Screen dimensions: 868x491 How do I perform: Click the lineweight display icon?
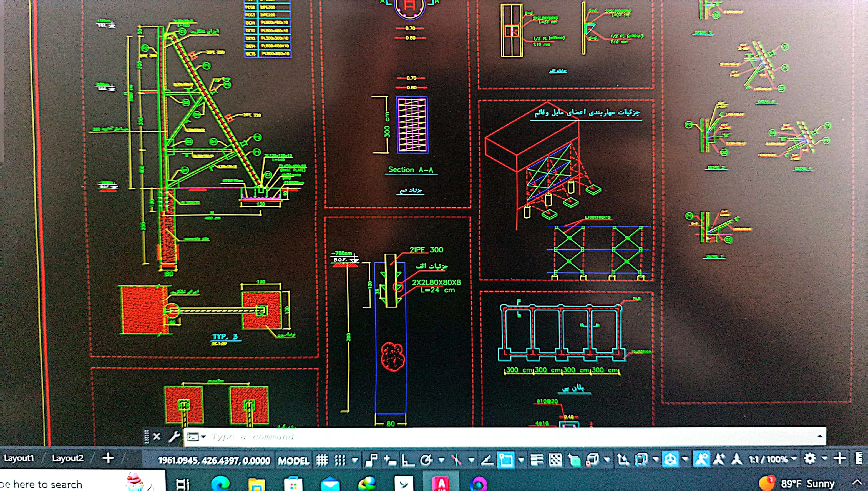click(x=537, y=460)
